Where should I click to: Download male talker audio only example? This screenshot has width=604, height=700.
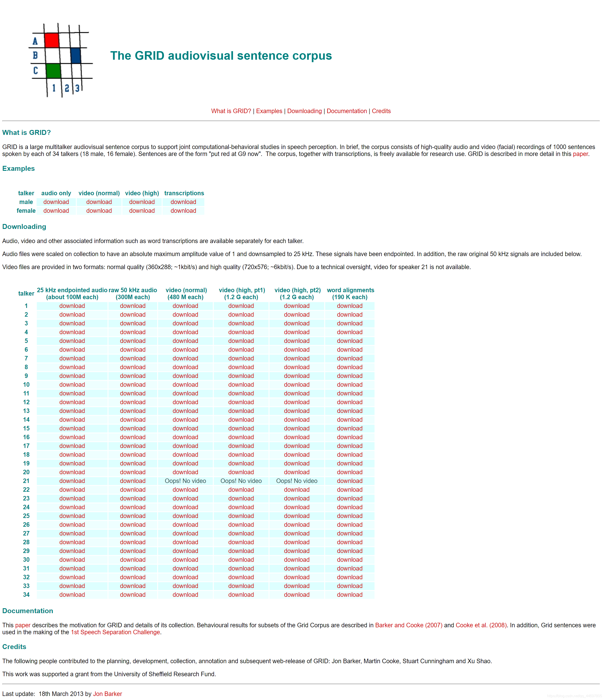pyautogui.click(x=56, y=202)
